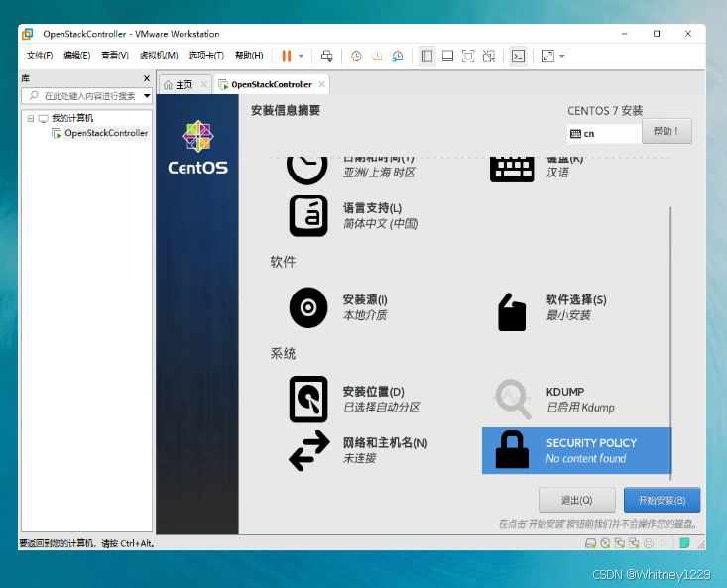Screen dimensions: 727x588
Task: Open the 虚拟机(M) menu
Action: coord(159,56)
